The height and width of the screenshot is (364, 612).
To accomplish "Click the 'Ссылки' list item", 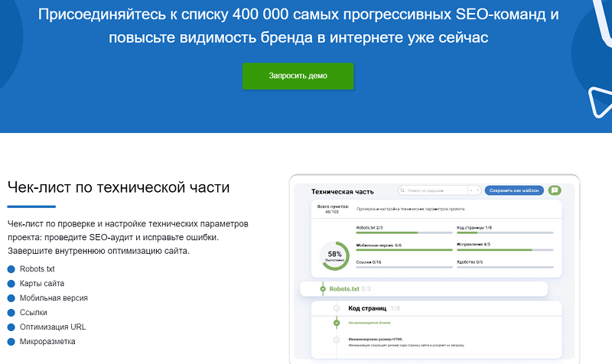I will click(x=34, y=313).
